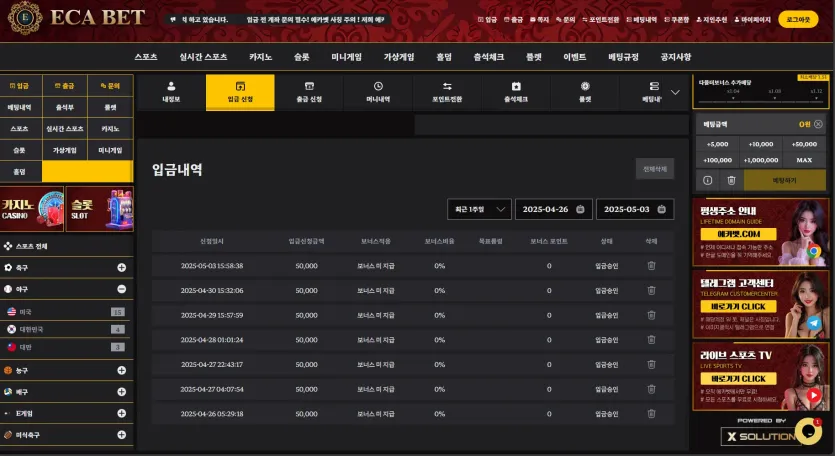835x456 pixels.
Task: Open 지인추천 referral in the top header
Action: coord(711,20)
